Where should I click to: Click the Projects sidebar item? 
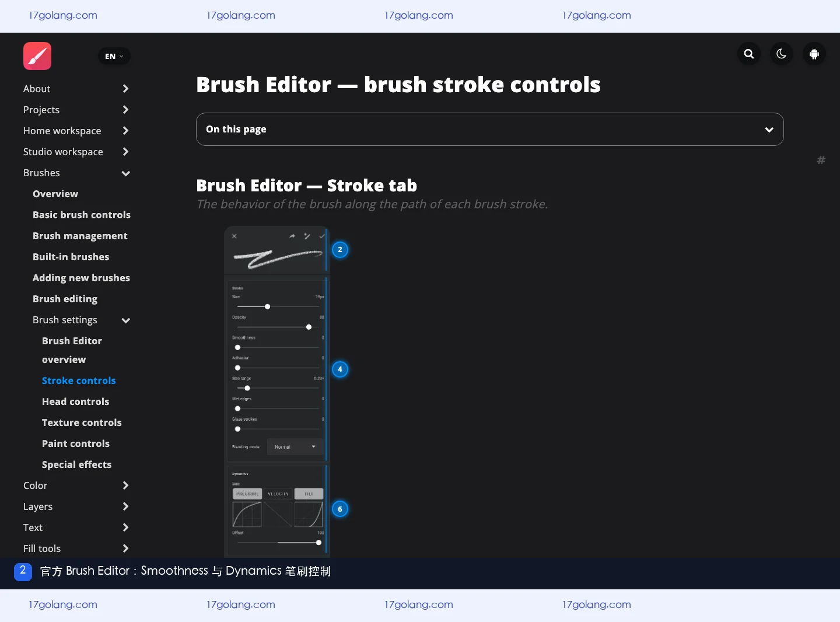[x=41, y=110]
